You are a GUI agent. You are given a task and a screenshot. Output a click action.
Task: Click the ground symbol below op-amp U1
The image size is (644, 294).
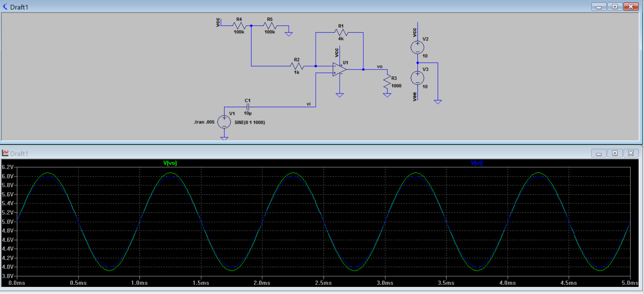tap(340, 95)
